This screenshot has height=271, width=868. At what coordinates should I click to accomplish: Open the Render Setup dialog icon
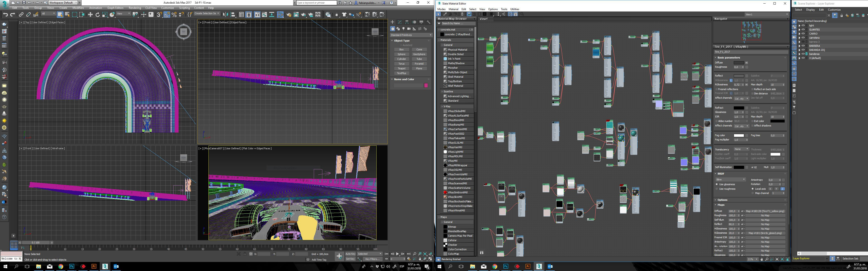(x=289, y=14)
